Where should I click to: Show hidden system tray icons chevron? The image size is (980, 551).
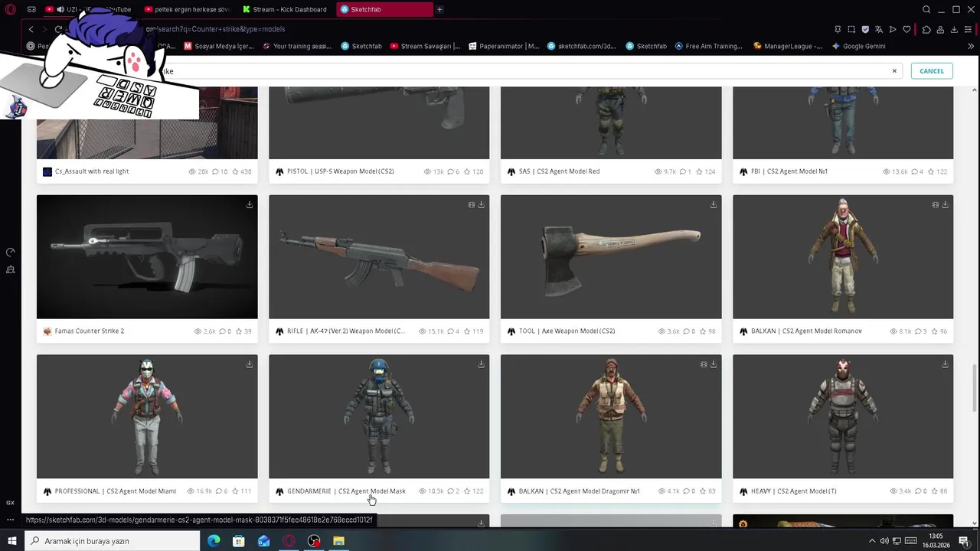click(871, 541)
